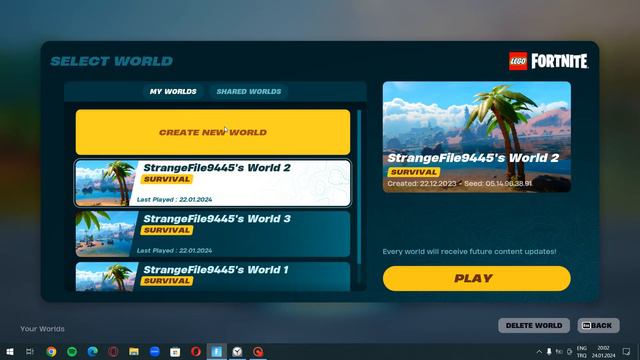The width and height of the screenshot is (640, 360).
Task: Switch to the Shared Worlds tab
Action: [x=249, y=91]
